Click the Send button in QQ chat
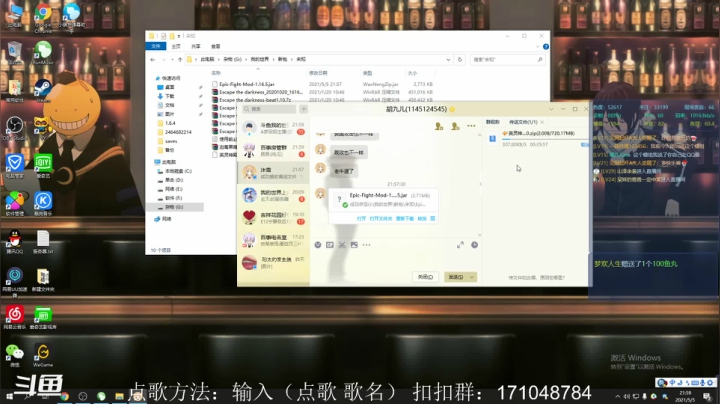The width and height of the screenshot is (720, 404). pos(456,277)
